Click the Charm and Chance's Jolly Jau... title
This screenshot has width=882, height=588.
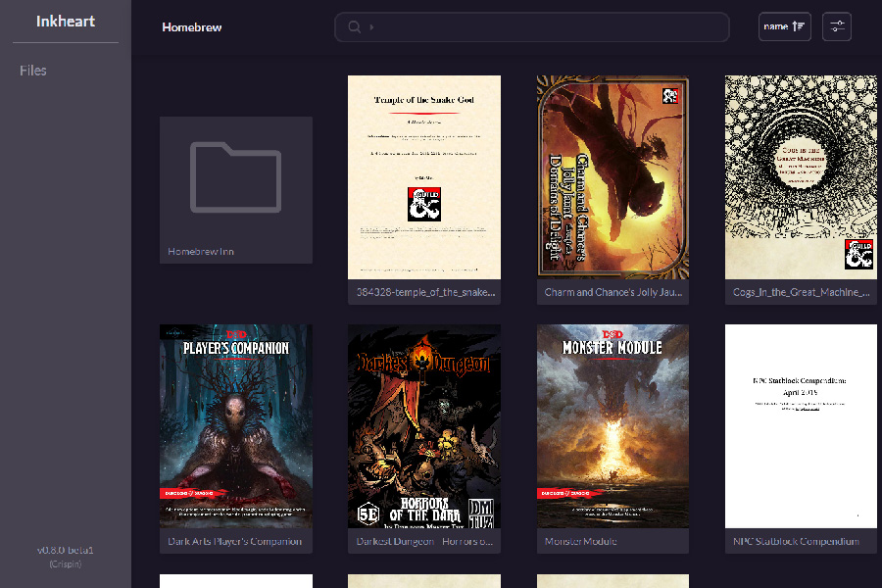click(x=613, y=292)
